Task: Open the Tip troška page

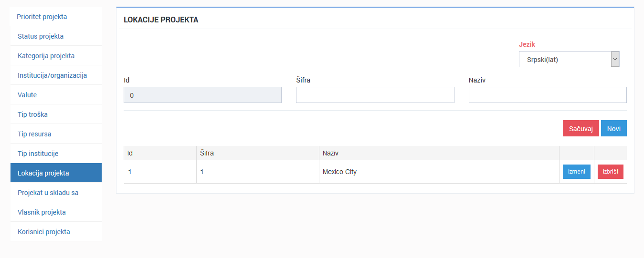Action: click(x=32, y=114)
